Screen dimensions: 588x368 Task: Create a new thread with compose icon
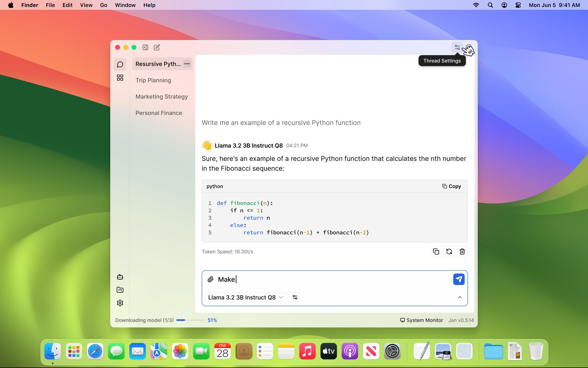coord(157,47)
